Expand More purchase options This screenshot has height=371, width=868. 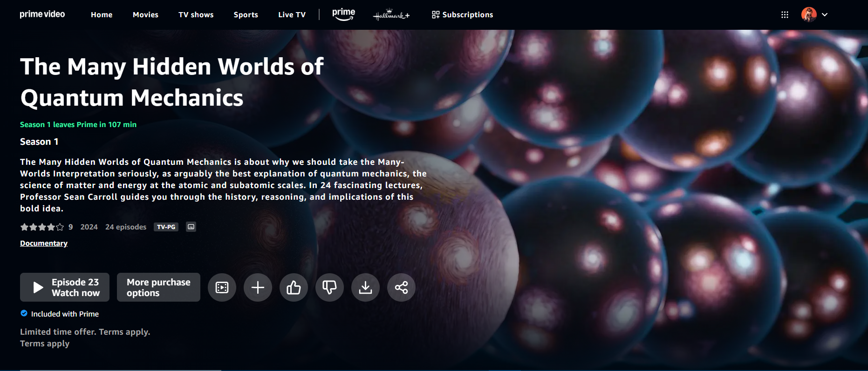click(x=158, y=288)
